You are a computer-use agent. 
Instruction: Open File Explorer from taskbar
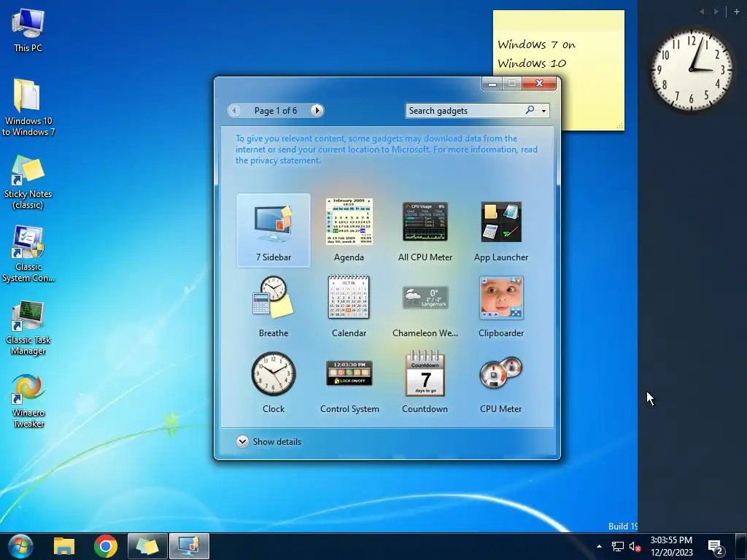(64, 546)
